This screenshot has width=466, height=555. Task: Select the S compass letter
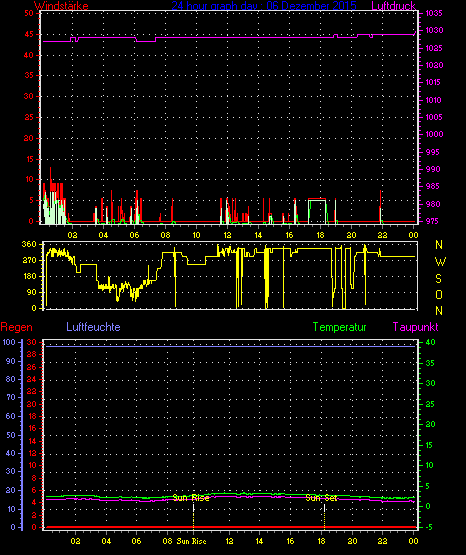point(438,279)
